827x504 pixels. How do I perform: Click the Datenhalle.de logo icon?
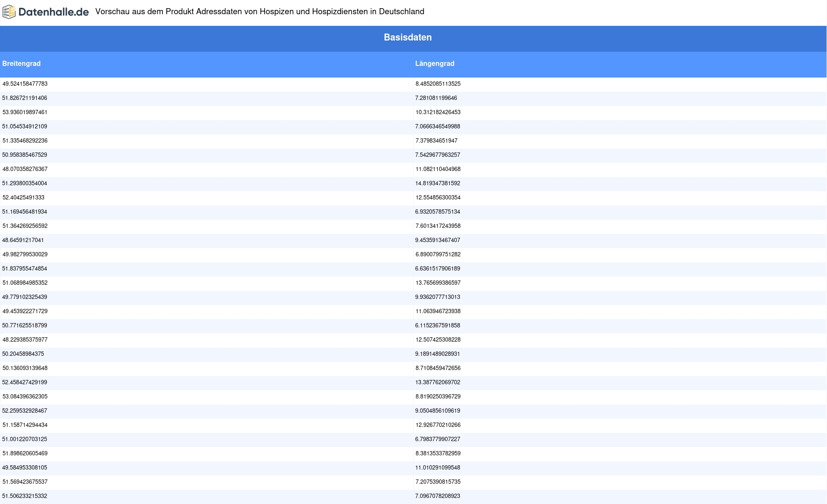9,12
